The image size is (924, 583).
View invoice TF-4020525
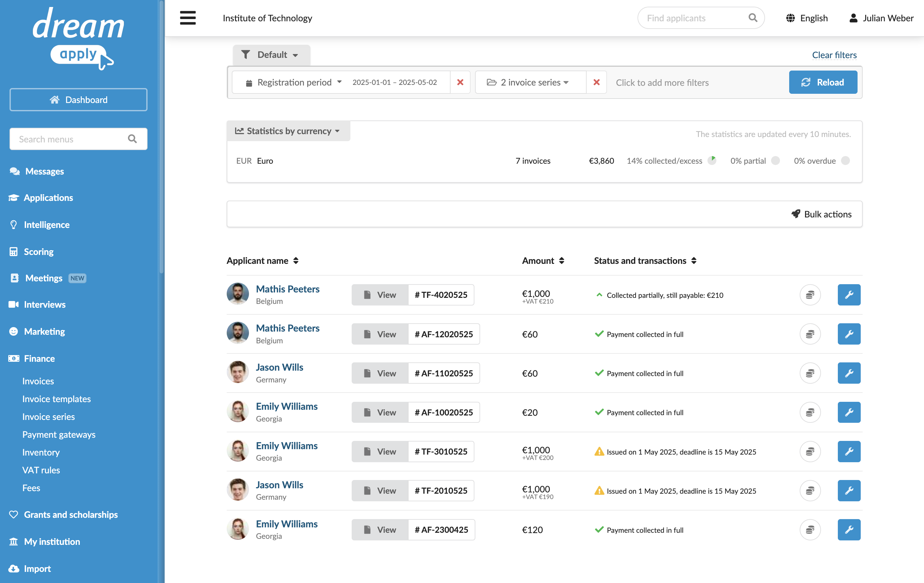click(x=380, y=295)
